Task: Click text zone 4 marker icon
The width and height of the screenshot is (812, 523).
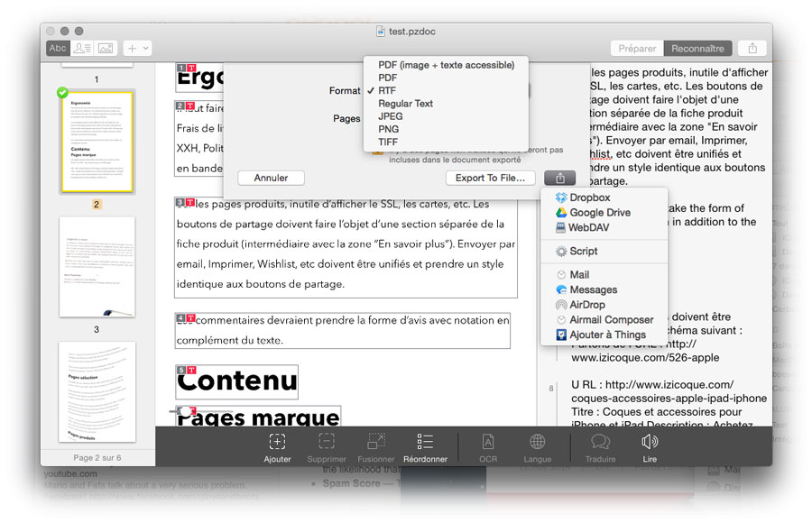Action: point(185,318)
